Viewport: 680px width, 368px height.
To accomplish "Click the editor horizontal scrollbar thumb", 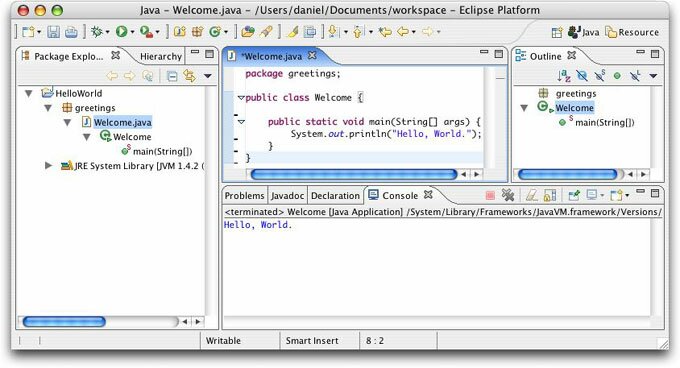I will tap(353, 174).
